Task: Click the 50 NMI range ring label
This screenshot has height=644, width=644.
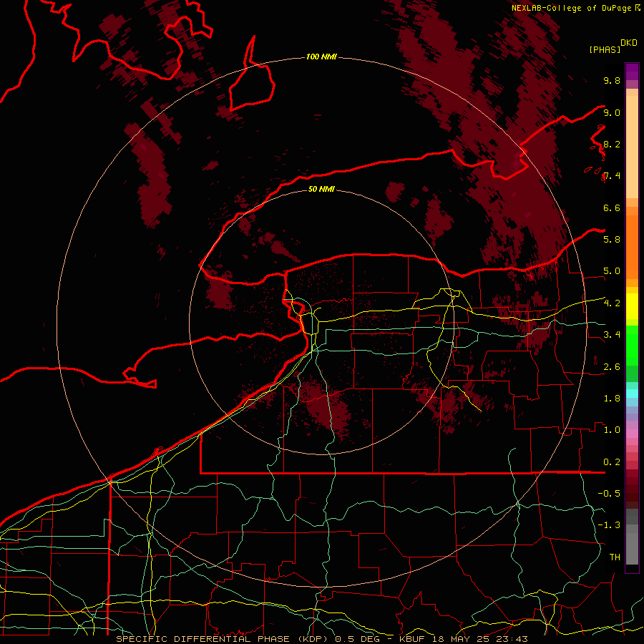Action: click(321, 189)
